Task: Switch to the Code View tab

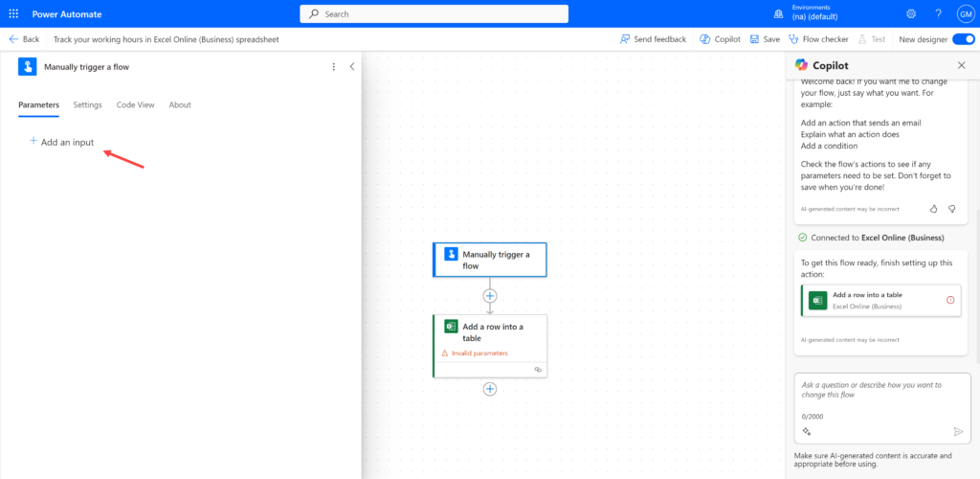Action: (136, 105)
